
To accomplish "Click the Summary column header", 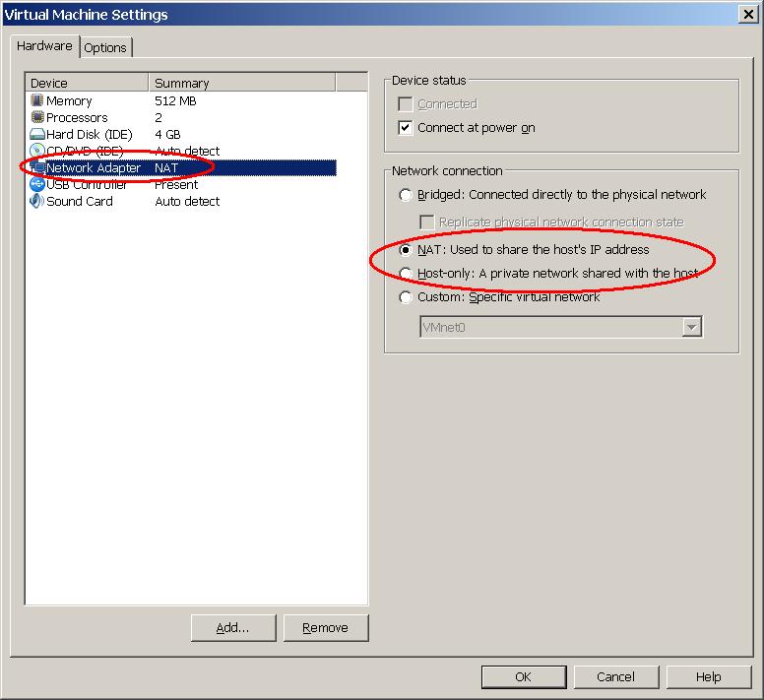I will click(241, 83).
